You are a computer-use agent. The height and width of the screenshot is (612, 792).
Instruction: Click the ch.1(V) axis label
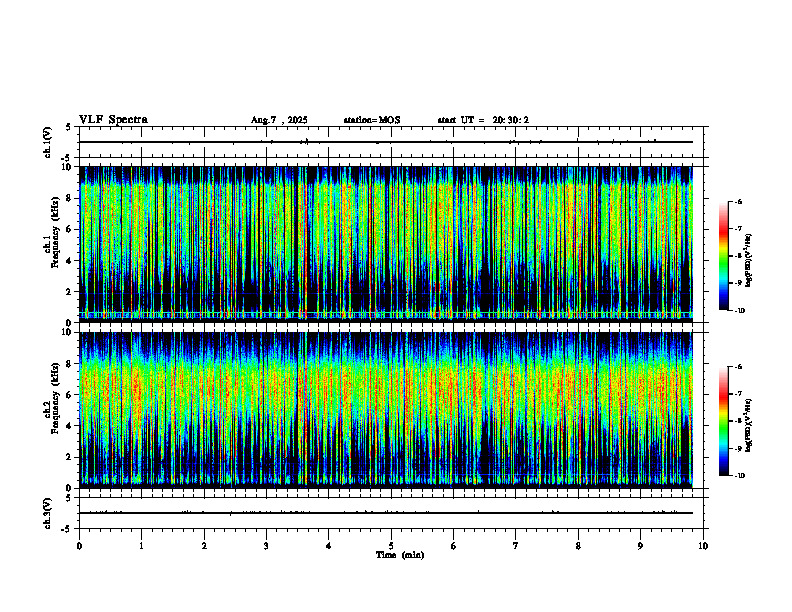[x=47, y=142]
